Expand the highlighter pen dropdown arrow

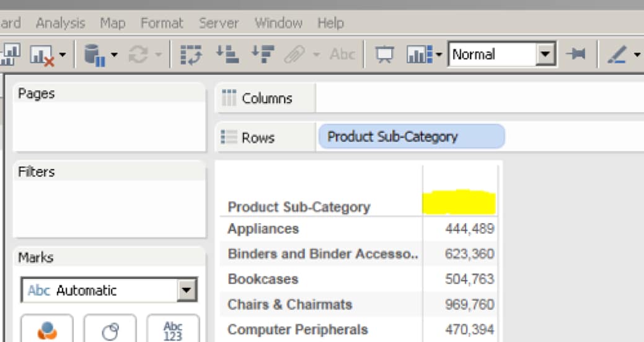637,55
